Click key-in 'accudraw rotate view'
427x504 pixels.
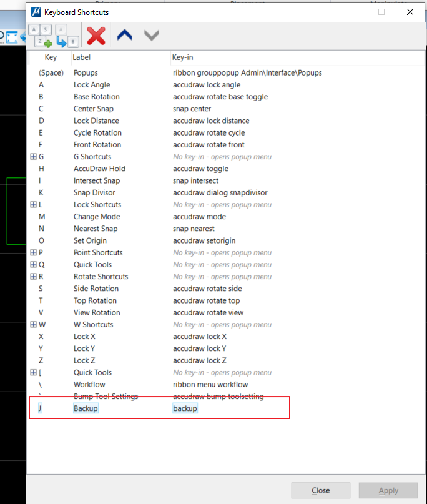pyautogui.click(x=209, y=312)
